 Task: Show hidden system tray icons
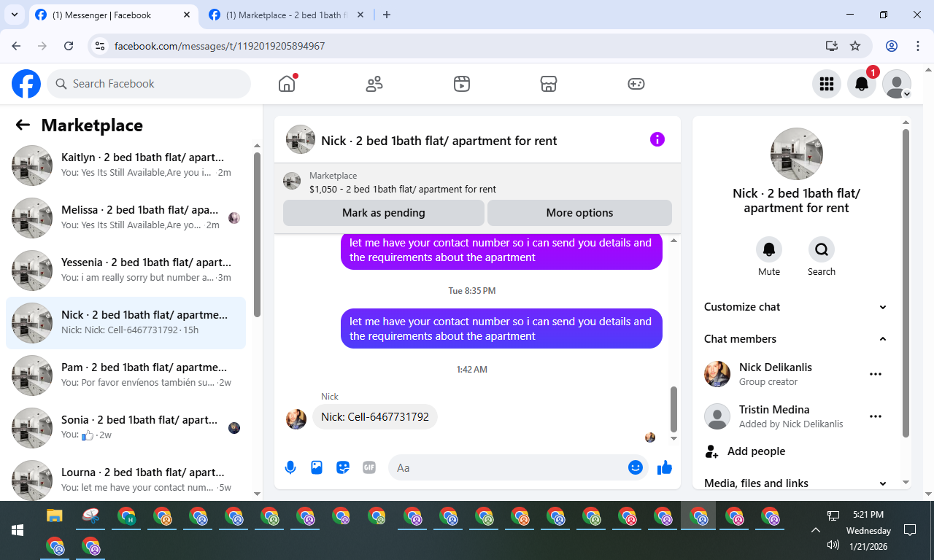816,530
